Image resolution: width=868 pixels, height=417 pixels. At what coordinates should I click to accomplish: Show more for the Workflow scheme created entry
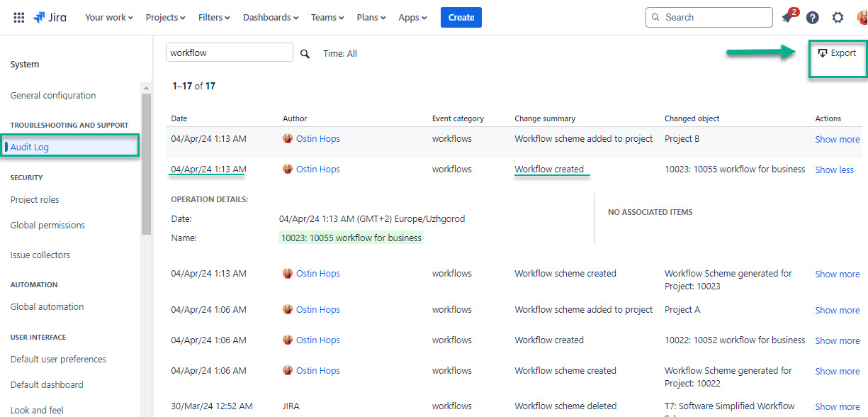click(837, 274)
